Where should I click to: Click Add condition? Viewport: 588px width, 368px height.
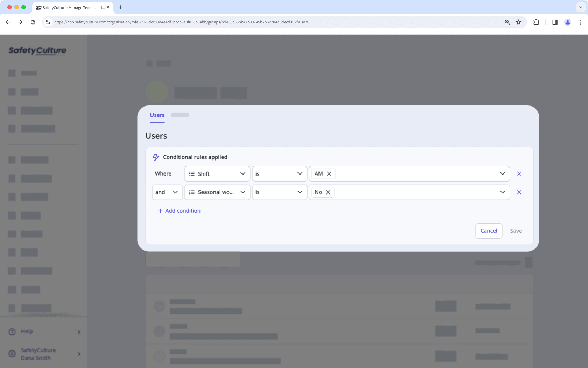coord(179,211)
